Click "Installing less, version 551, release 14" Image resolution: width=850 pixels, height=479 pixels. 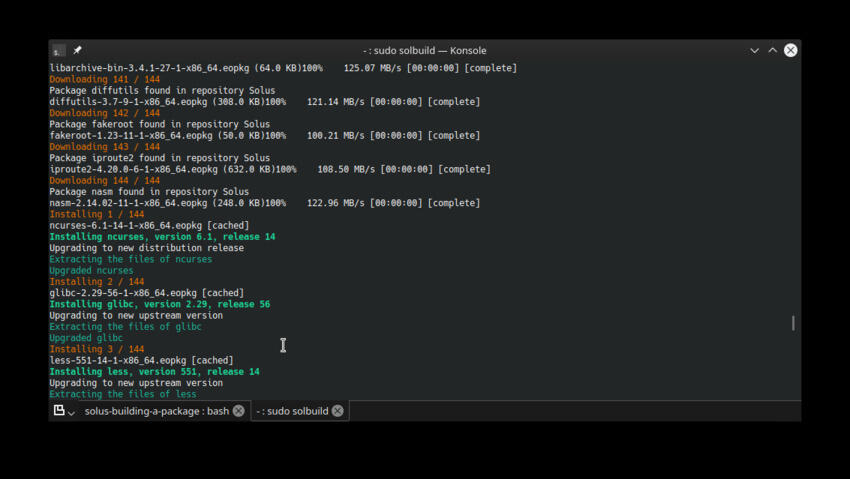[154, 372]
